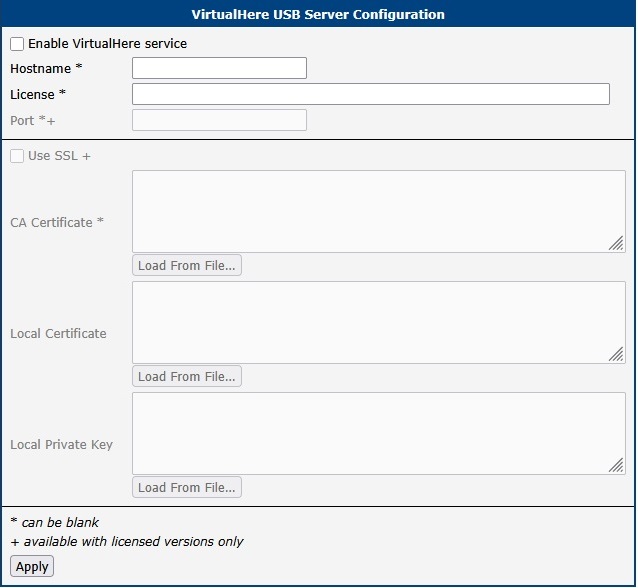638x588 pixels.
Task: Click the 'Local Certificate' label
Action: 58,334
